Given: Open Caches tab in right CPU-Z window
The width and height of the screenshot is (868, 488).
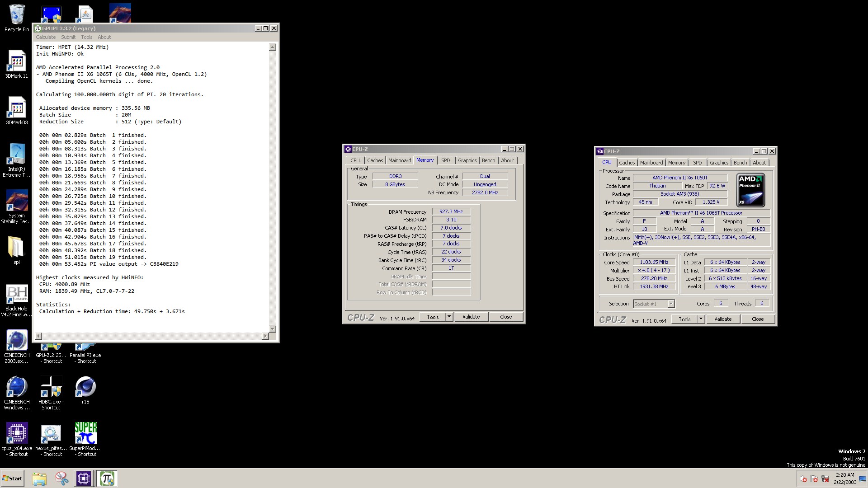Looking at the screenshot, I should tap(627, 163).
